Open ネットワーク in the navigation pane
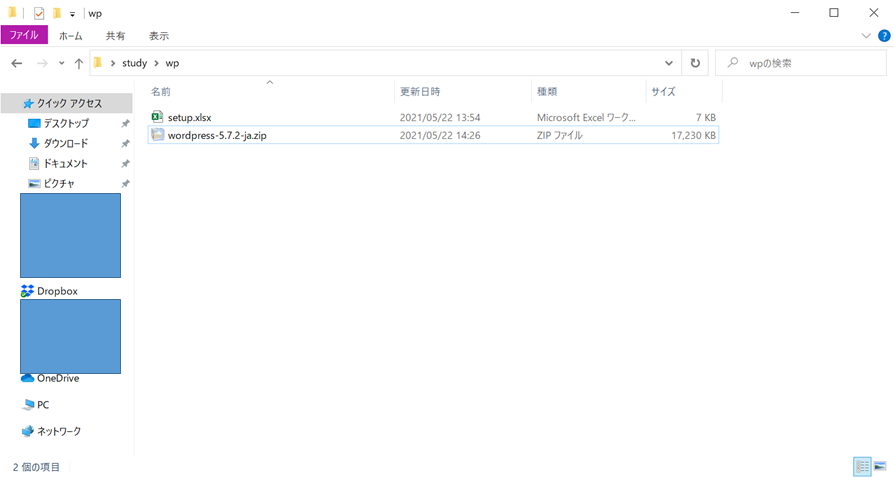 tap(58, 431)
